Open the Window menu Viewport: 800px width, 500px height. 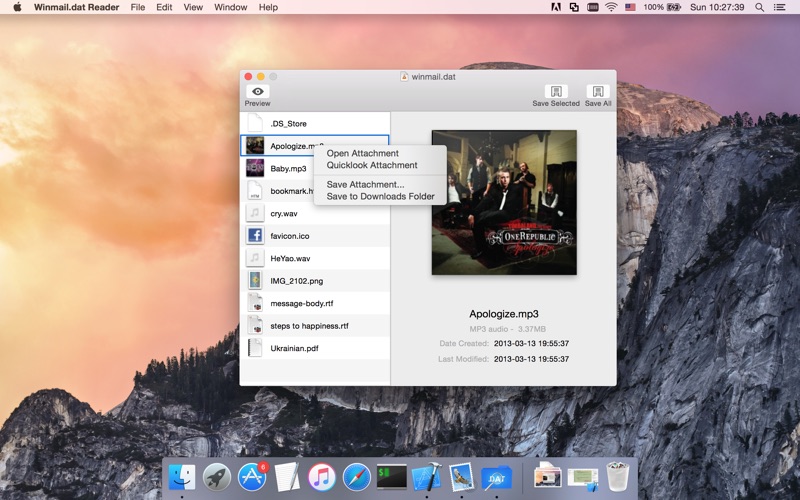[x=231, y=7]
